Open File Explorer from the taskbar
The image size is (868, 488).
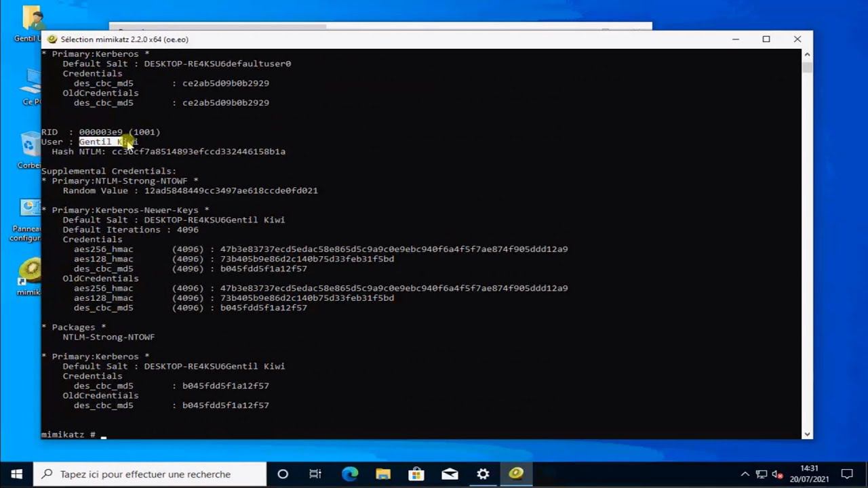[x=382, y=474]
